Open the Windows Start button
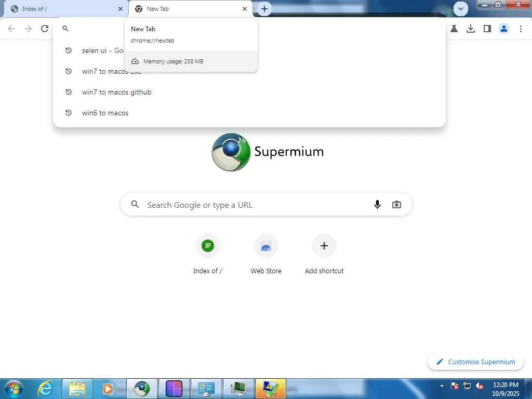 point(14,389)
